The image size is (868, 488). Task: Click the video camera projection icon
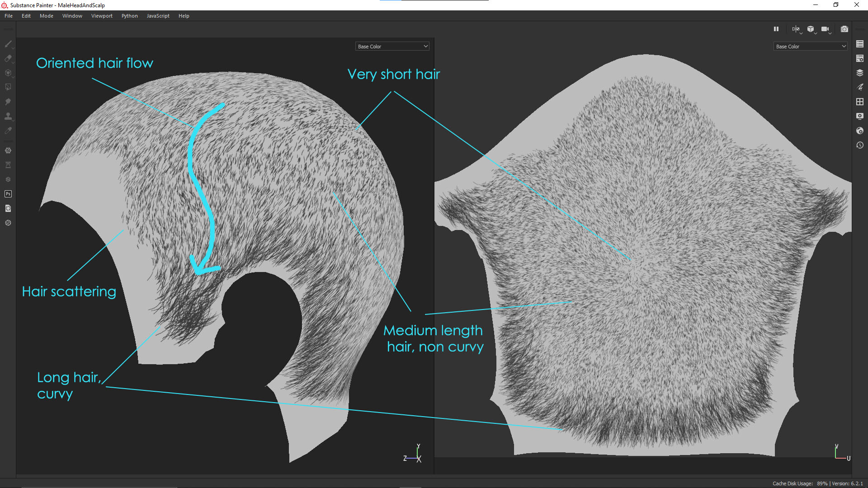[x=825, y=29]
